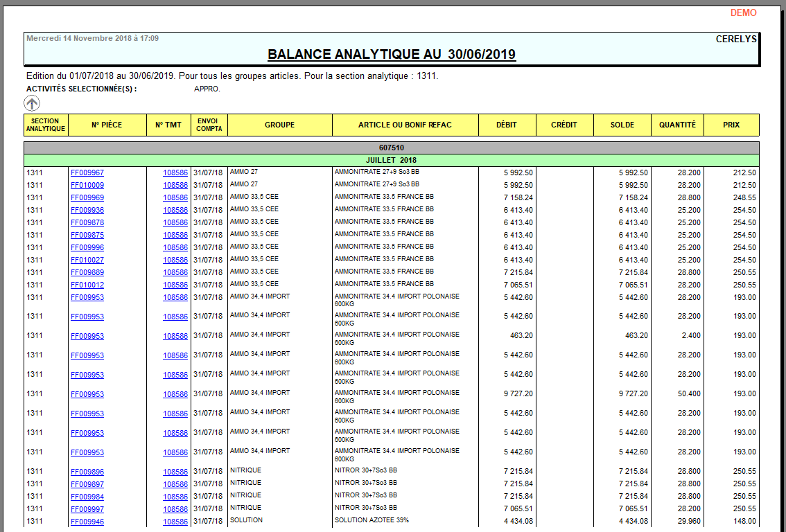The width and height of the screenshot is (786, 532).
Task: Open the first 108586 TMT number link
Action: tap(177, 172)
